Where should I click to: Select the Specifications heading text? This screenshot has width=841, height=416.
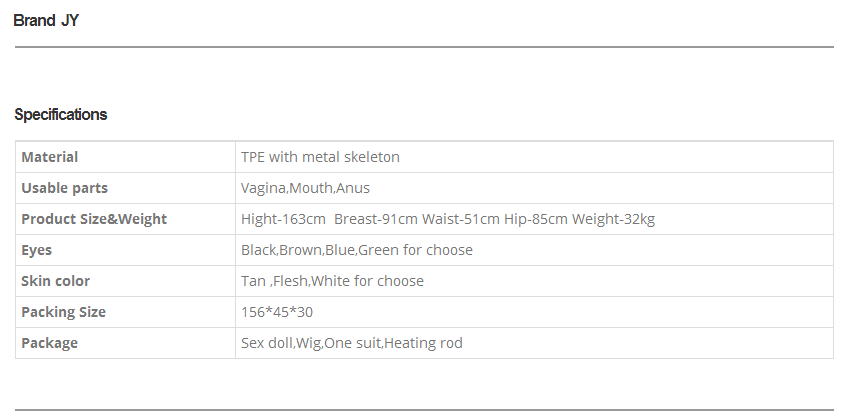(x=61, y=114)
